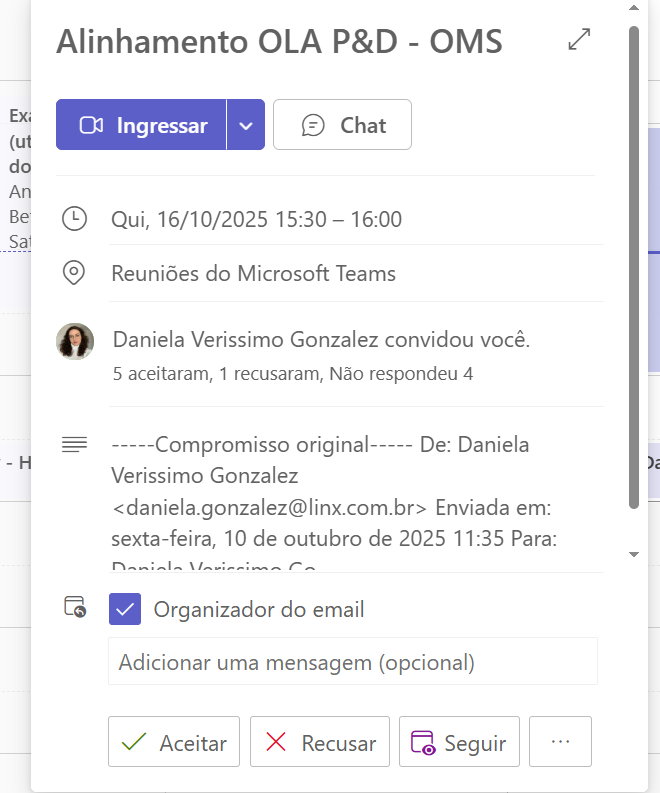Uncheck the Organizador do email checkbox
Screen dimensions: 660x793
(125, 609)
